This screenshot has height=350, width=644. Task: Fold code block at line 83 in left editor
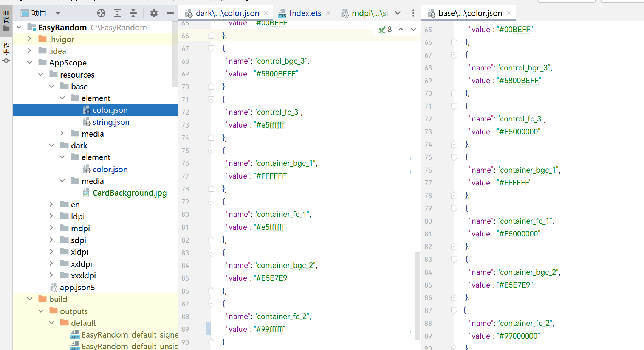point(211,253)
